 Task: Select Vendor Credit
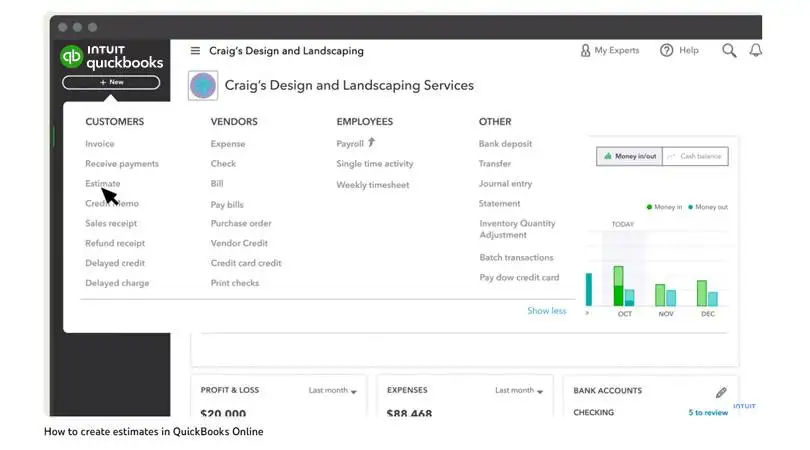click(239, 243)
